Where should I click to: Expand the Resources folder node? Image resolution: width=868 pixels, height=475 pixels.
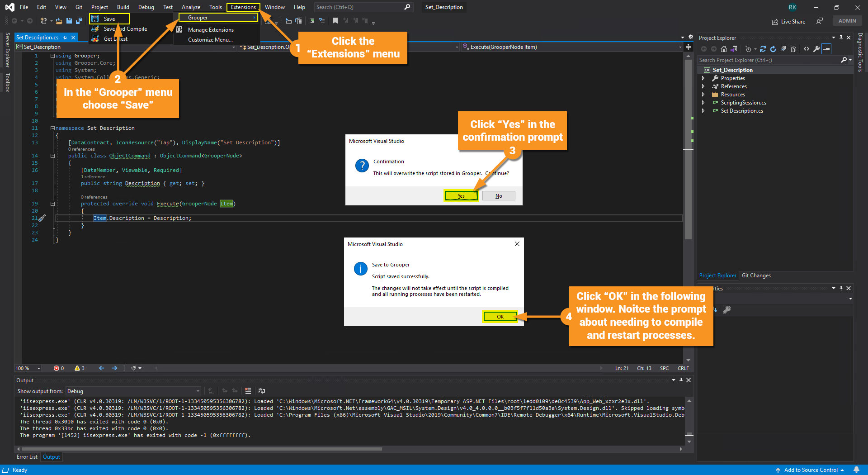pos(703,95)
